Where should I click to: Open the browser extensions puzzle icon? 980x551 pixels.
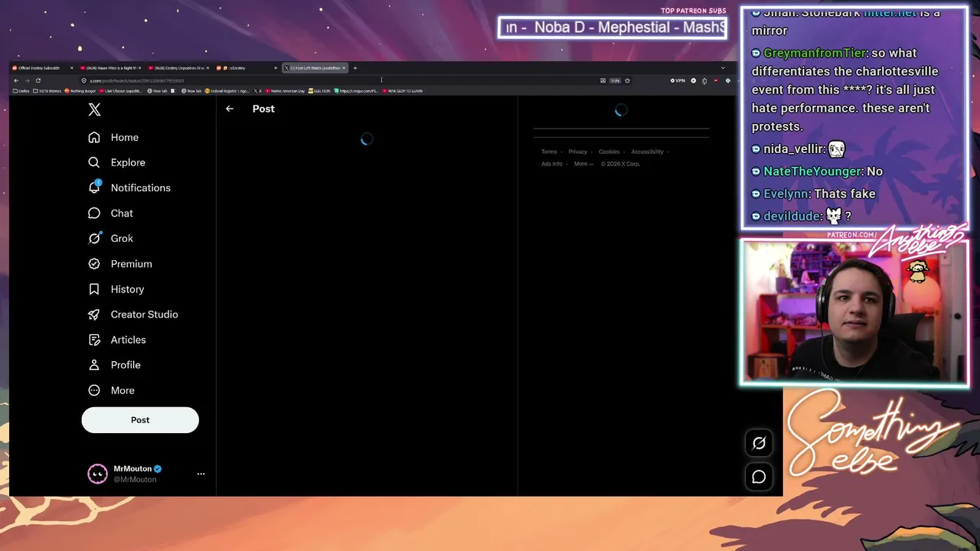(704, 80)
